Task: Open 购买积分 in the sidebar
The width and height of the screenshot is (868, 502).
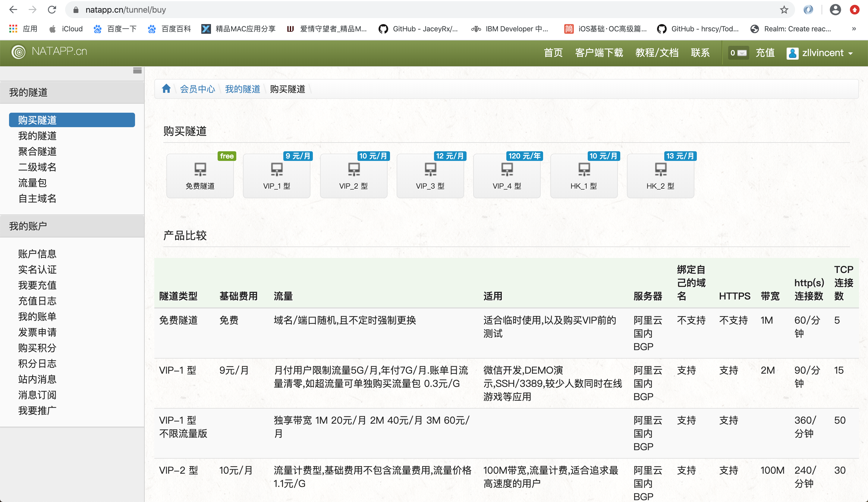Action: pos(37,348)
